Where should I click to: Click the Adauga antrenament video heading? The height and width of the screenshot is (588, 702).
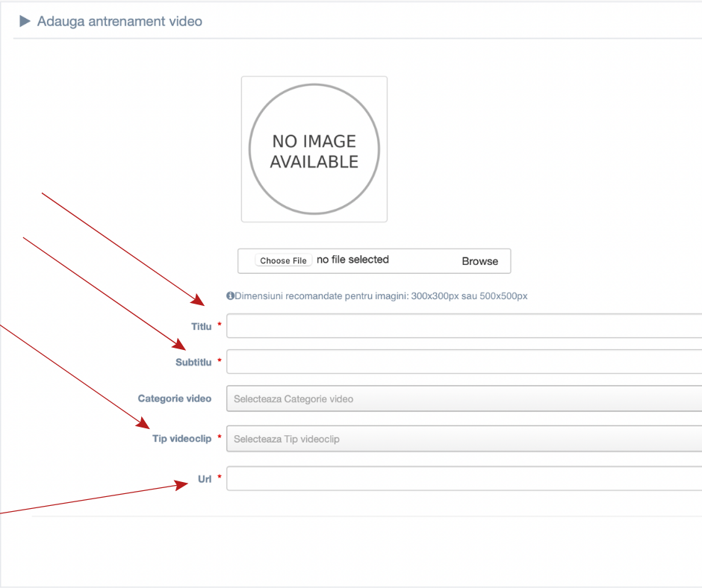click(x=119, y=22)
